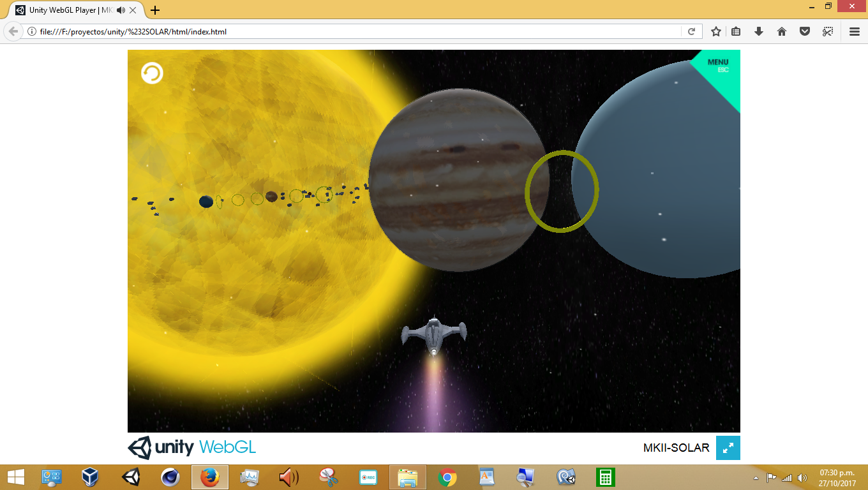
Task: Click inside the address bar
Action: coord(319,31)
